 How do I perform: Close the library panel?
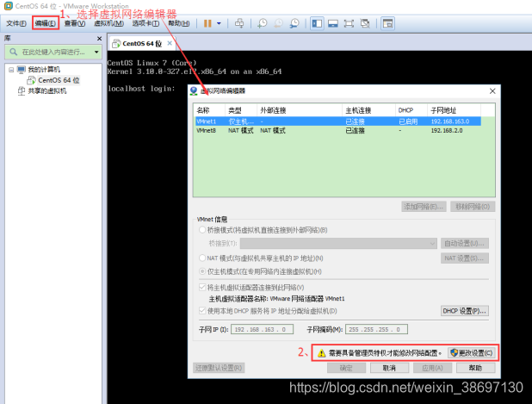[99, 39]
